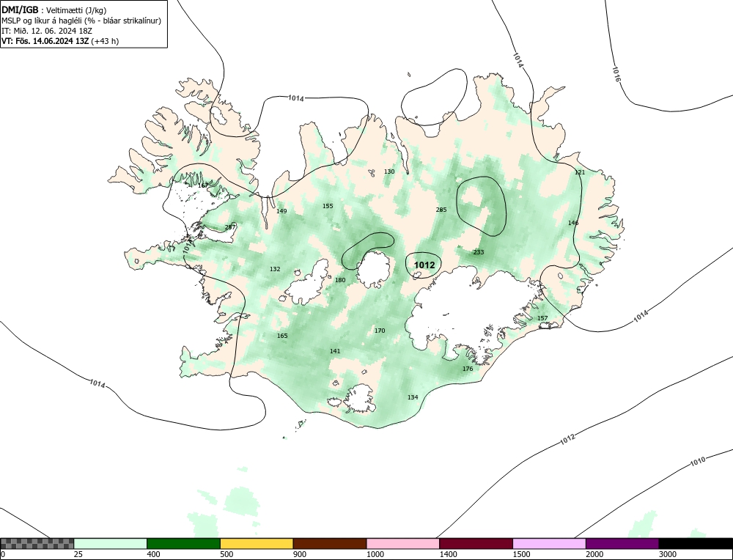Select the pink 1000–1400 legend swatch
The image size is (733, 560).
pyautogui.click(x=403, y=543)
